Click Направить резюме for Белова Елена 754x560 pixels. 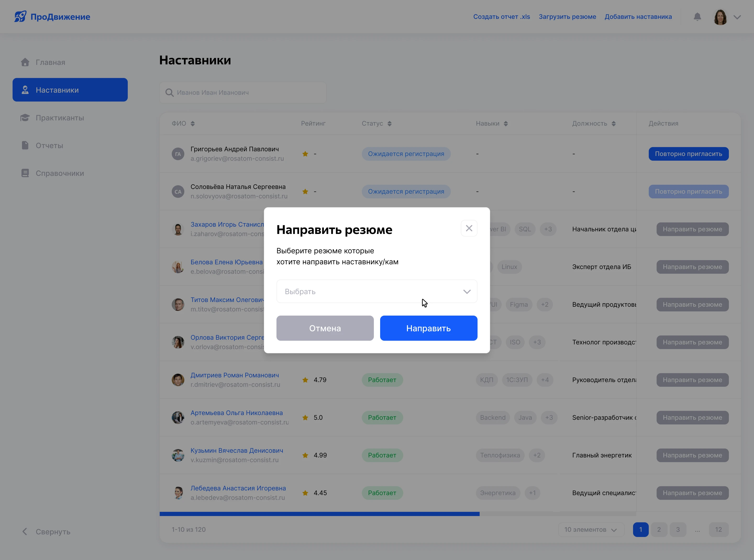click(x=692, y=266)
